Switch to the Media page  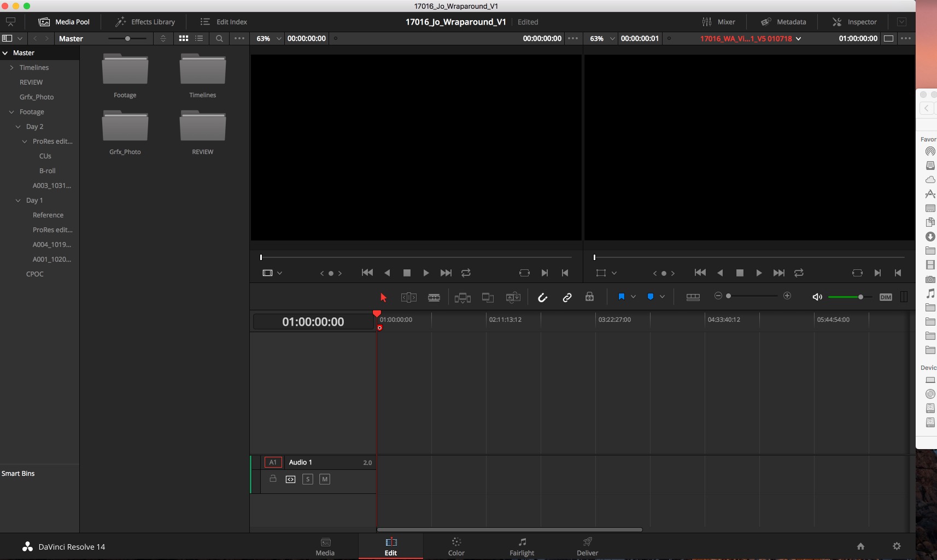click(325, 546)
